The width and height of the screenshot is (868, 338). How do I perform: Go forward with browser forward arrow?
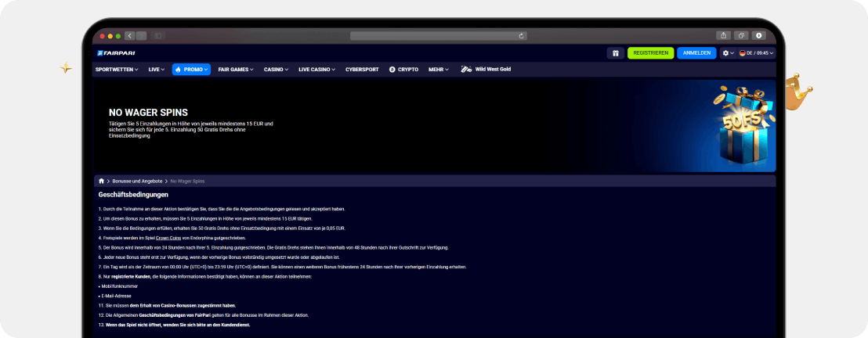point(141,36)
